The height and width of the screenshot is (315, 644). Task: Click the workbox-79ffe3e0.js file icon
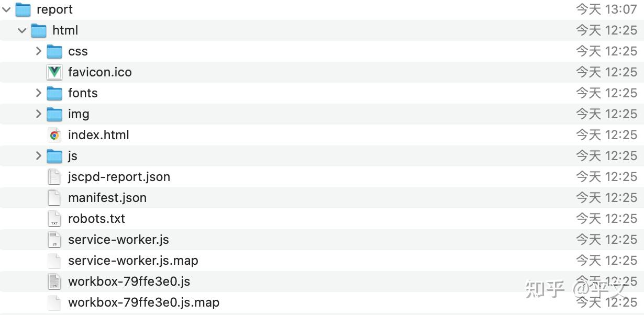point(54,282)
